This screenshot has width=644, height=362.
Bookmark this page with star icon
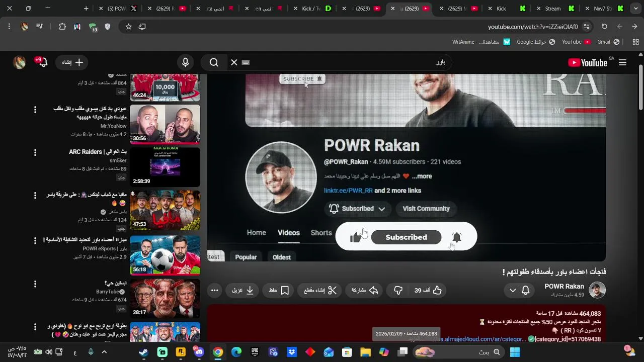tap(128, 27)
